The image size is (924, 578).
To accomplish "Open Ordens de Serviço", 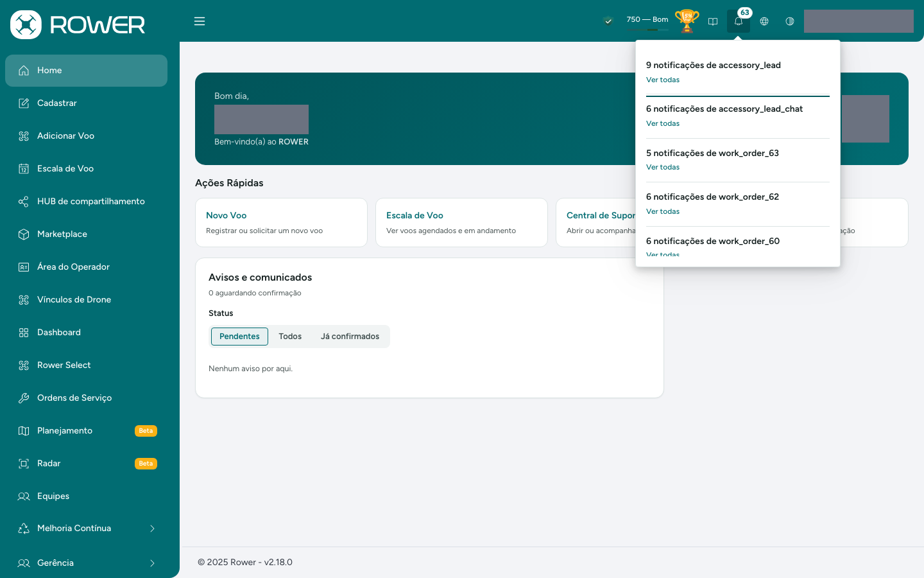I will pyautogui.click(x=86, y=398).
